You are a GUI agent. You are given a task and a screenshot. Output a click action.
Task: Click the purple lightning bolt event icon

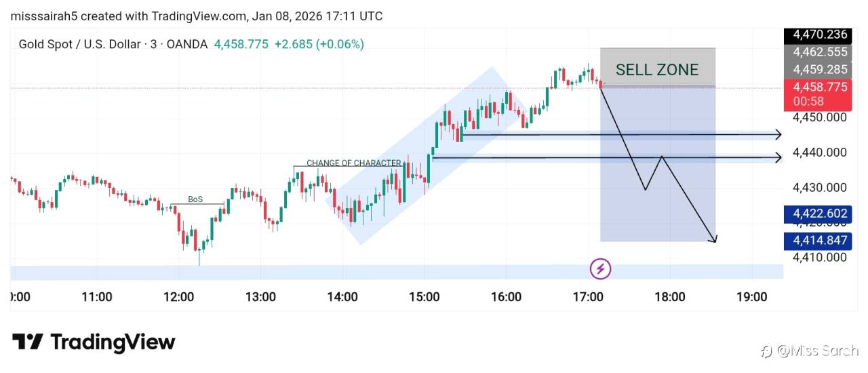tap(601, 269)
